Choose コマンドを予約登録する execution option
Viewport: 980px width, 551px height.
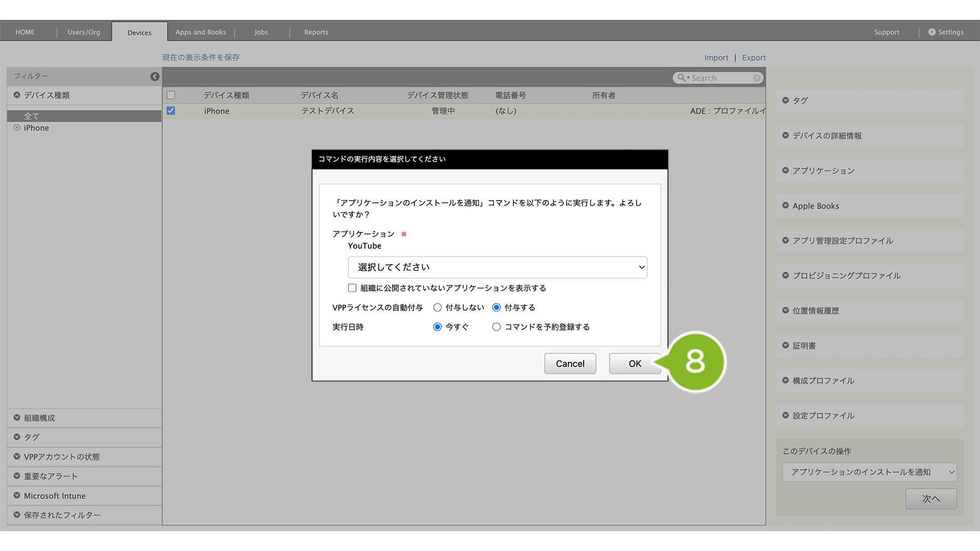[x=497, y=327]
